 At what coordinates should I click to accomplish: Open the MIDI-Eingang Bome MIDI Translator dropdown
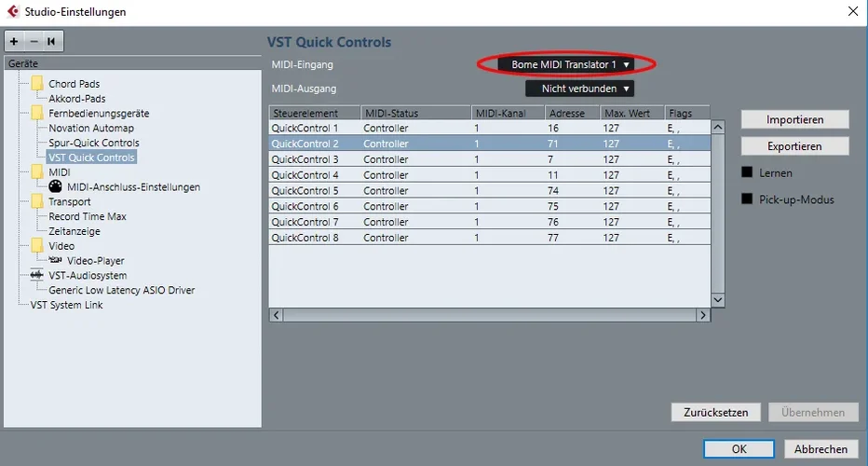click(565, 64)
